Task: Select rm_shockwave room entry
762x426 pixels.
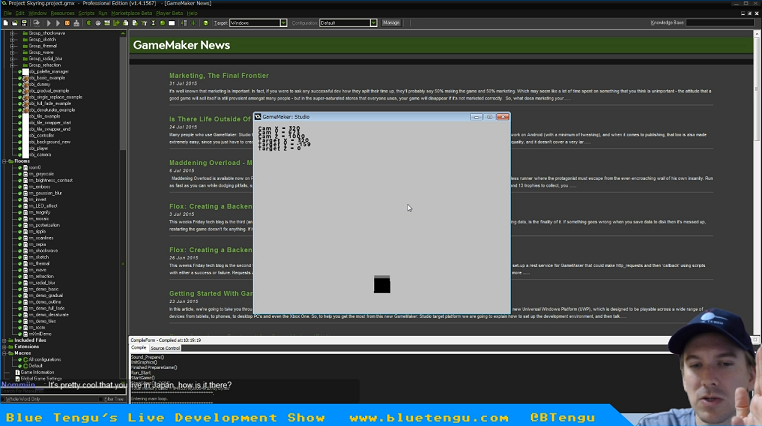Action: click(x=43, y=251)
